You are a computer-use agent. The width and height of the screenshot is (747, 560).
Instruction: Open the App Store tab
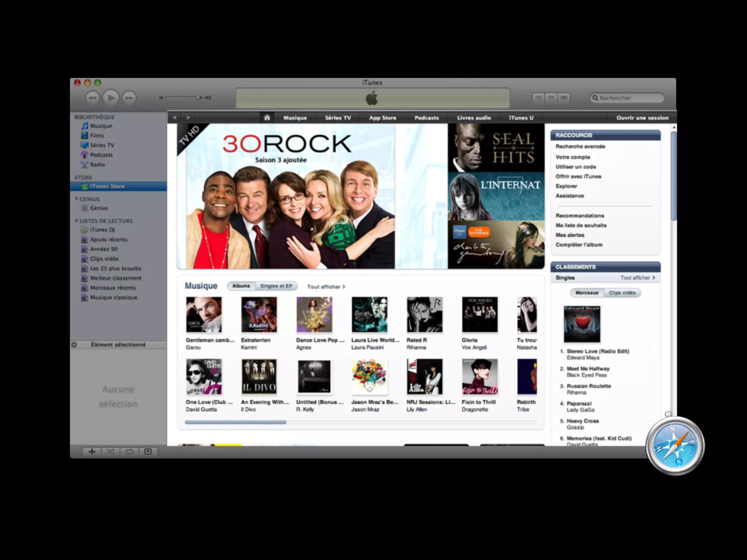[x=382, y=118]
